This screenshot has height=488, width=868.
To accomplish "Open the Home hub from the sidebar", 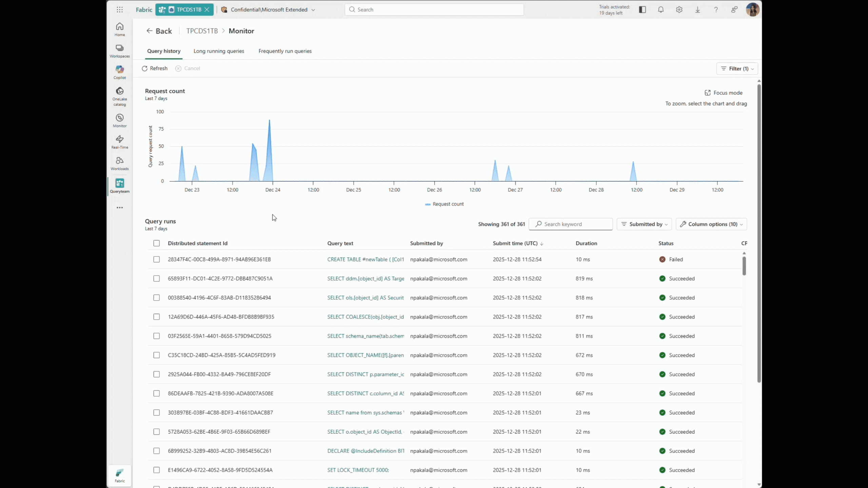I will (x=119, y=29).
